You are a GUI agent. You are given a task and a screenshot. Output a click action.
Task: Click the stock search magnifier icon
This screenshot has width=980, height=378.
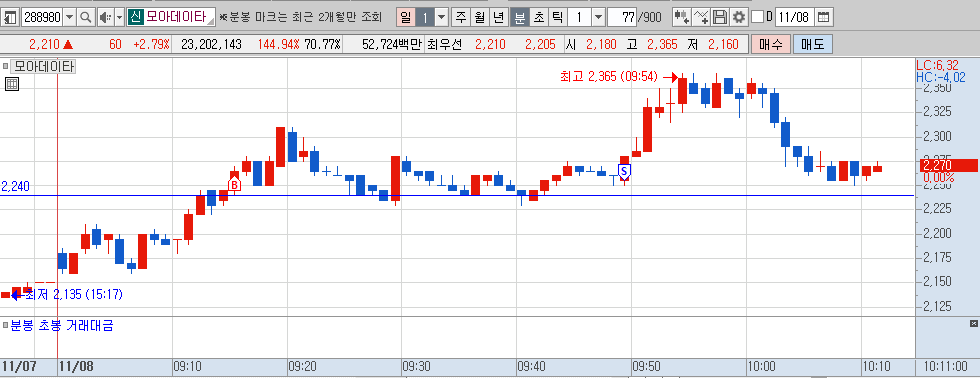[86, 17]
